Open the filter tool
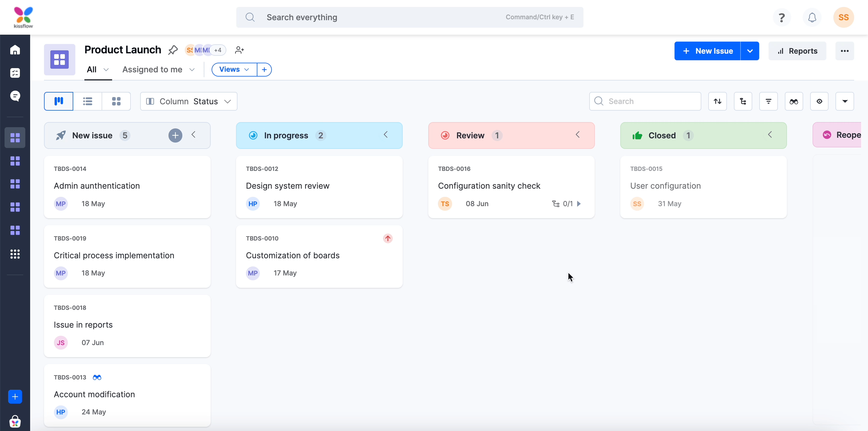 coord(768,101)
